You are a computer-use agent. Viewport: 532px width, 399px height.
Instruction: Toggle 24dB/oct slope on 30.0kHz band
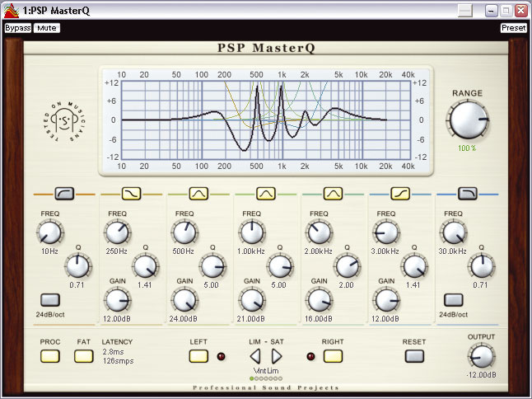pos(453,300)
